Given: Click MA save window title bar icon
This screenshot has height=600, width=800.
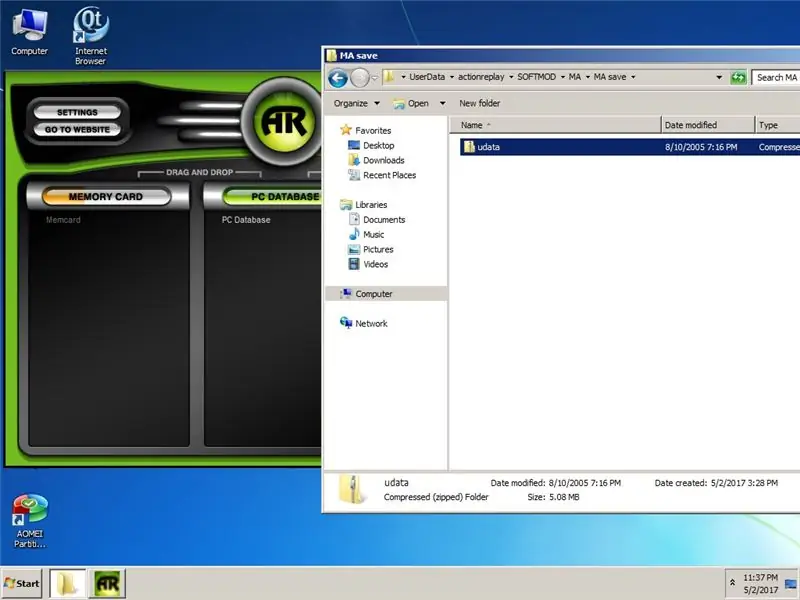Looking at the screenshot, I should [x=332, y=55].
